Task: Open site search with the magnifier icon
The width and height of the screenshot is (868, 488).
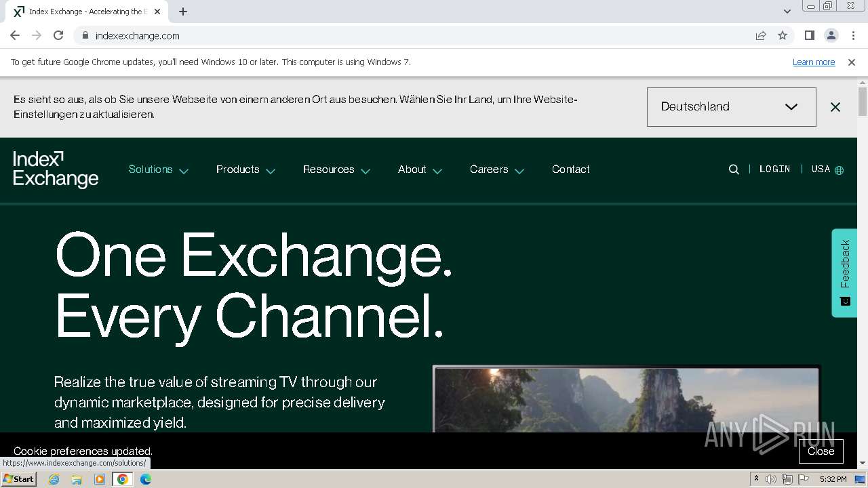Action: point(734,169)
